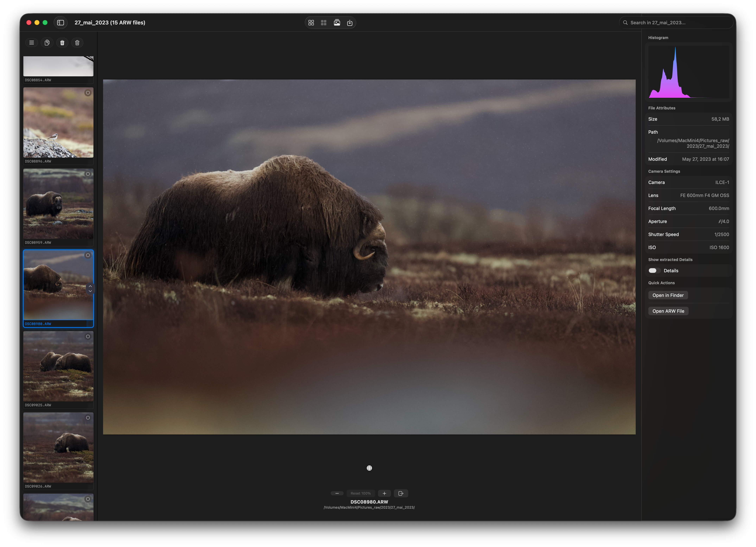Select the DSC09026 thumbnail in the sidebar

click(58, 448)
